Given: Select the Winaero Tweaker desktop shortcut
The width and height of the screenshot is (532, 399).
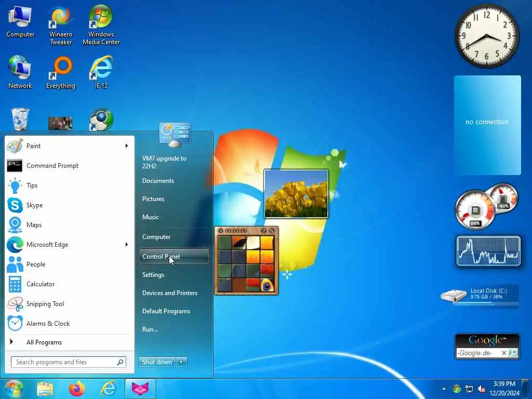Looking at the screenshot, I should tap(61, 26).
